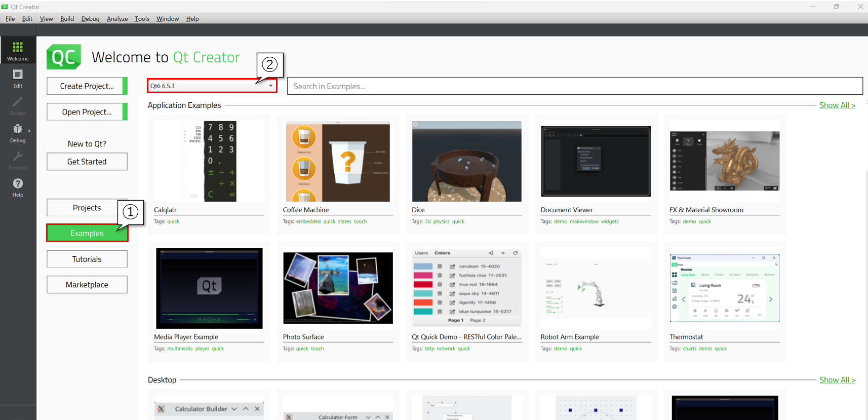868x420 pixels.
Task: Open the Tools menu
Action: [142, 19]
